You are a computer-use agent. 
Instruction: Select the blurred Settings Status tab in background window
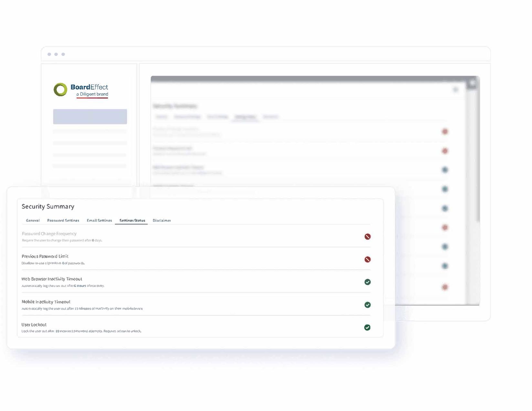pos(245,117)
